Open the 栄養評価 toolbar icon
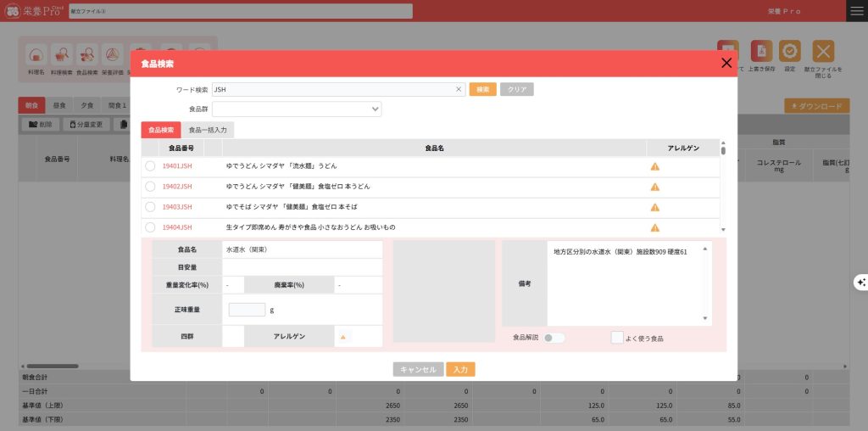The height and width of the screenshot is (431, 868). pos(113,54)
